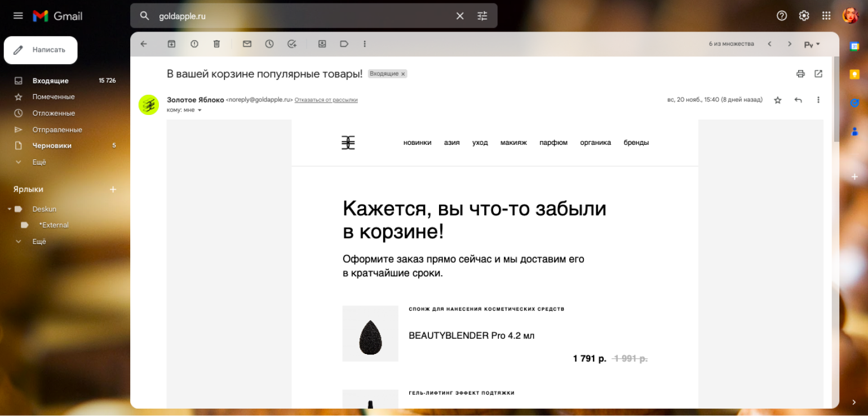Image resolution: width=868 pixels, height=416 pixels.
Task: Archive this email
Action: 171,44
